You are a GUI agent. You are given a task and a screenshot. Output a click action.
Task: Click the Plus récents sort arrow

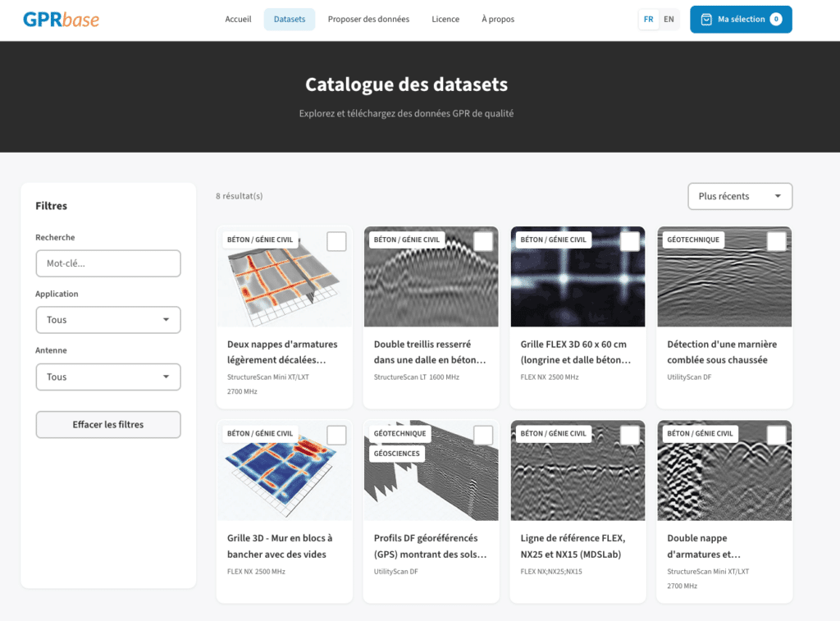click(x=777, y=197)
